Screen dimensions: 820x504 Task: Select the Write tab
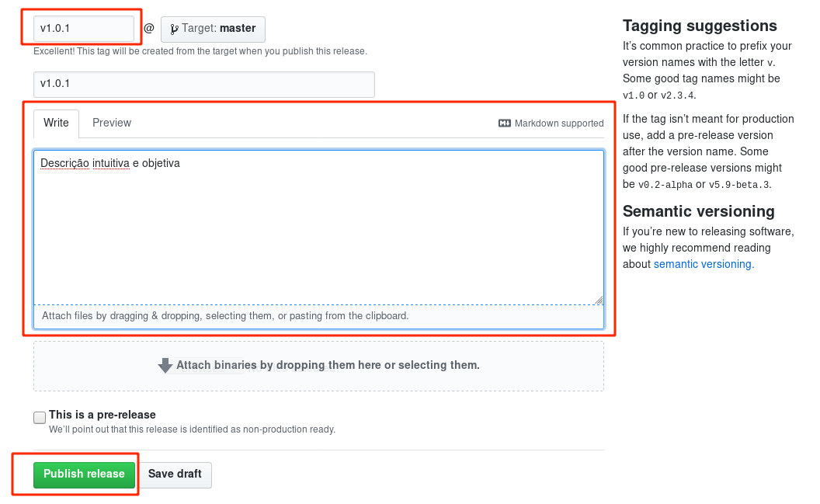click(x=55, y=123)
